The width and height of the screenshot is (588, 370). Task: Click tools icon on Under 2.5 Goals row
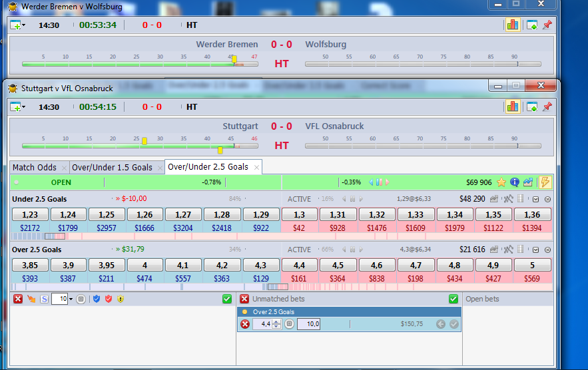(508, 199)
